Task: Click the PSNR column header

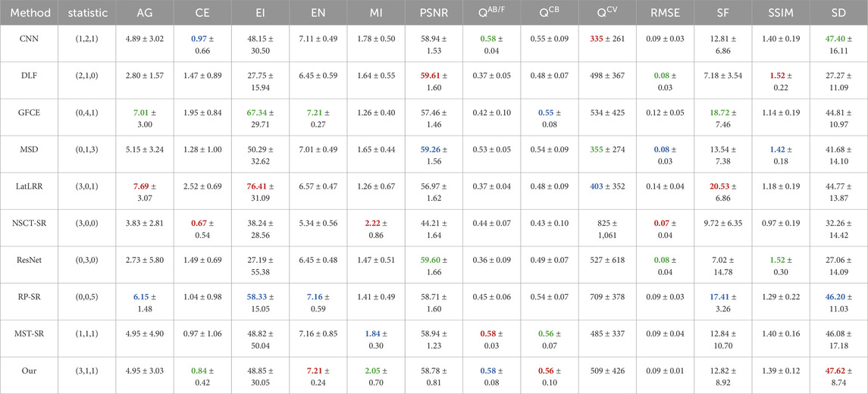Action: tap(429, 11)
